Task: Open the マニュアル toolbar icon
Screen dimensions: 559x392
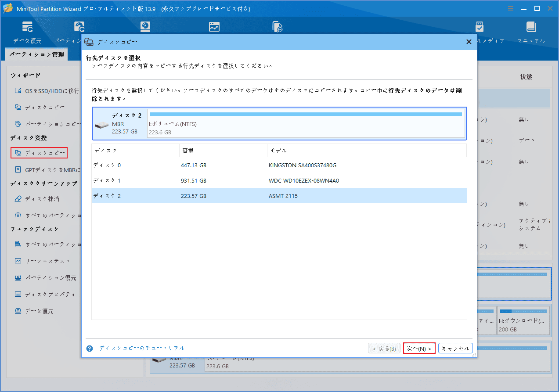Action: [531, 32]
